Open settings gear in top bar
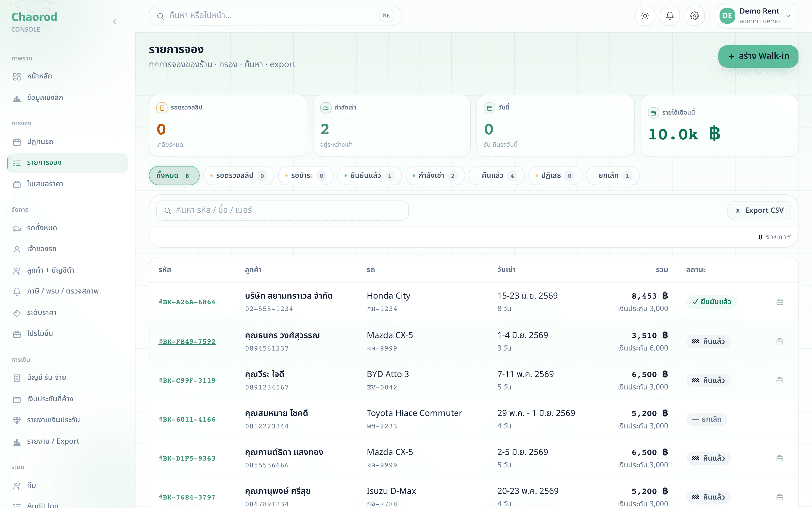 tap(694, 16)
